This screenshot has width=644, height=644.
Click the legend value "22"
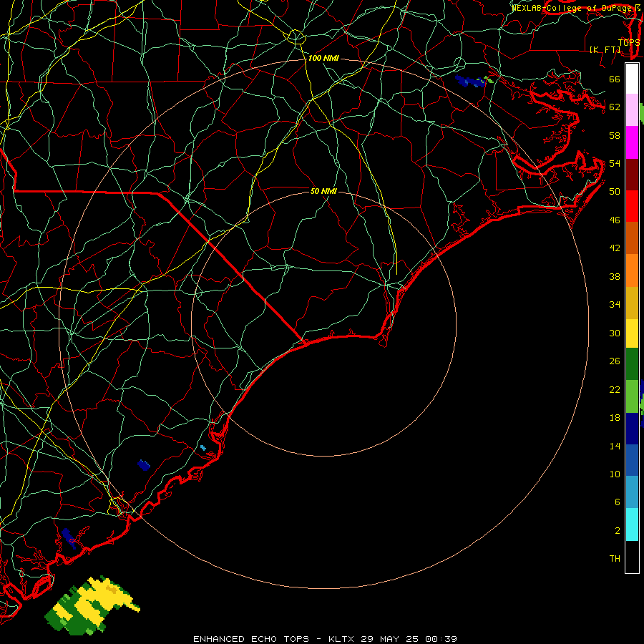(615, 389)
